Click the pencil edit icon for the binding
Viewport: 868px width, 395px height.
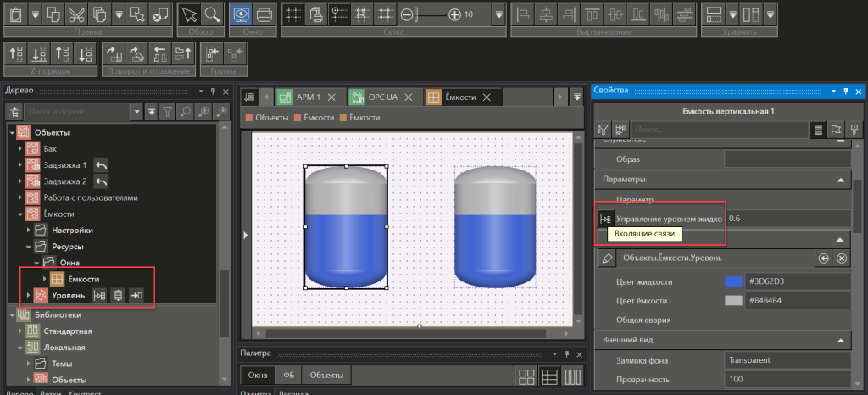pos(606,258)
